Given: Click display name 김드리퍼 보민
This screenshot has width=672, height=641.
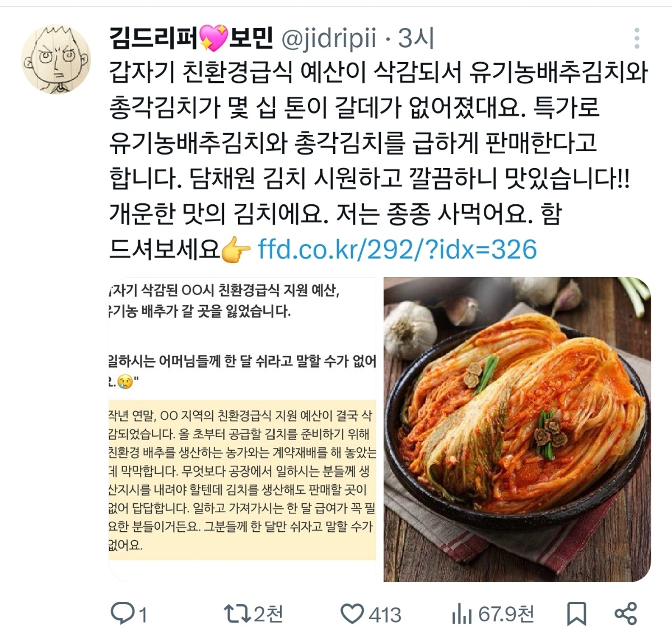Looking at the screenshot, I should point(191,38).
